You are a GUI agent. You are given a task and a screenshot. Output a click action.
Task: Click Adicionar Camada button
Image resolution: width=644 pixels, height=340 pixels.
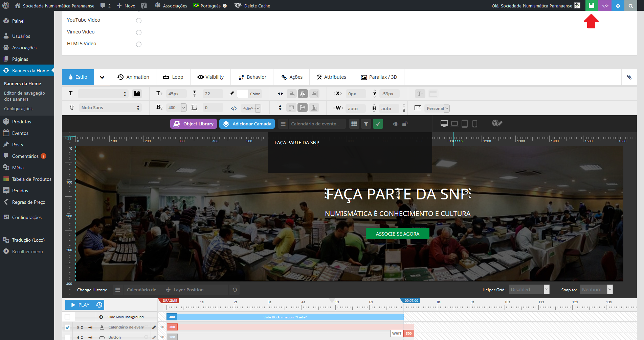click(247, 124)
